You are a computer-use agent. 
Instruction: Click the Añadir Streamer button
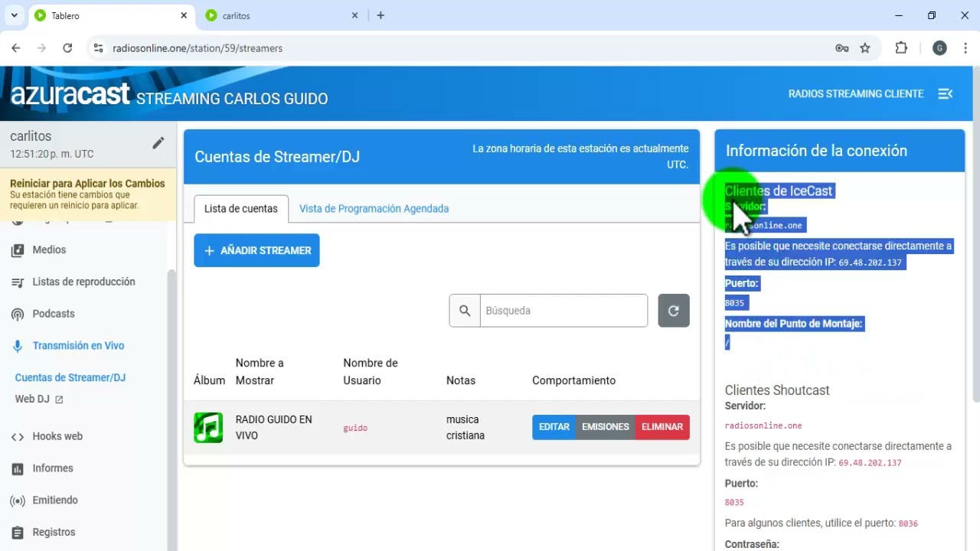tap(256, 250)
